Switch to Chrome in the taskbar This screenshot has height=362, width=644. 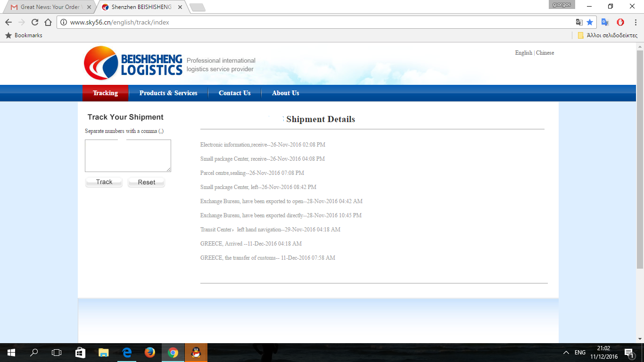pos(173,352)
